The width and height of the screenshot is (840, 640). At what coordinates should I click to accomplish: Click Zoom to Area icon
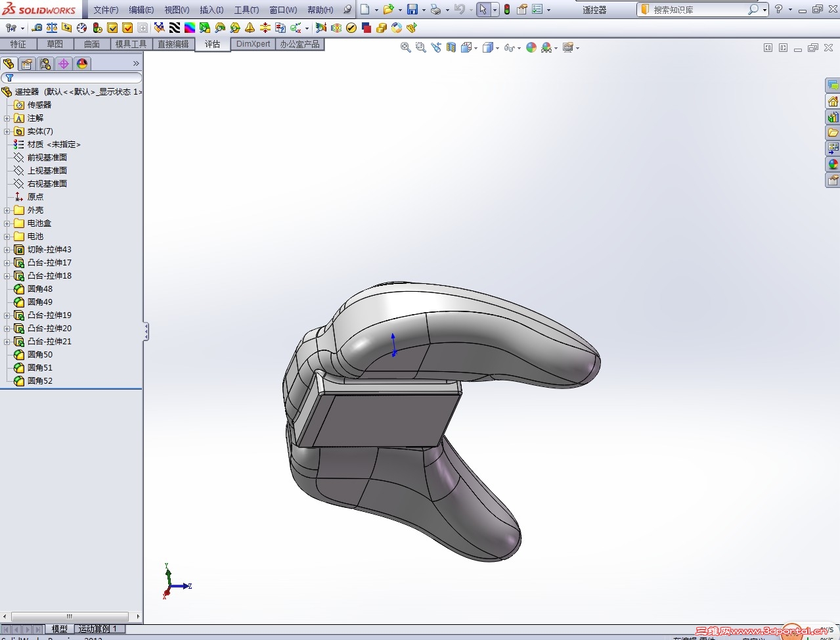[x=421, y=47]
